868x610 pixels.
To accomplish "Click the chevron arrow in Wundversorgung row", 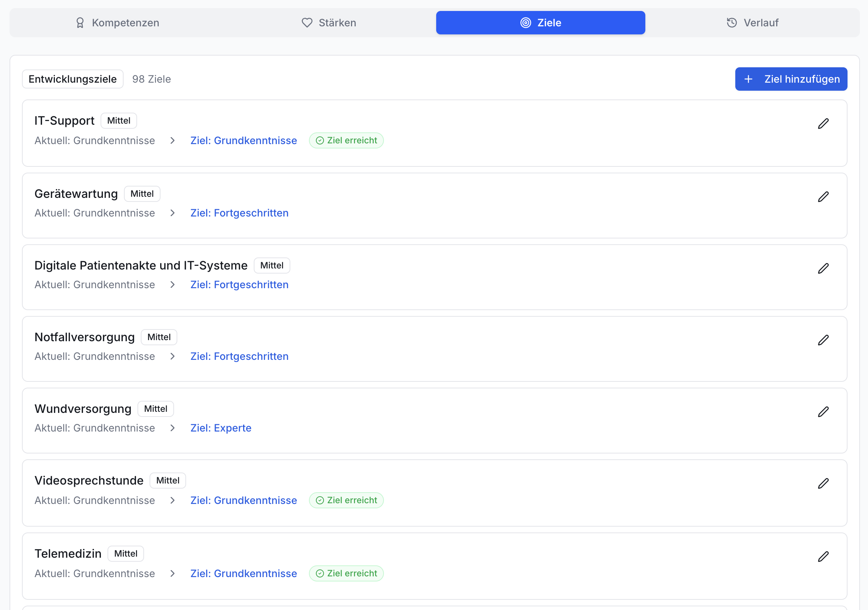I will tap(172, 428).
